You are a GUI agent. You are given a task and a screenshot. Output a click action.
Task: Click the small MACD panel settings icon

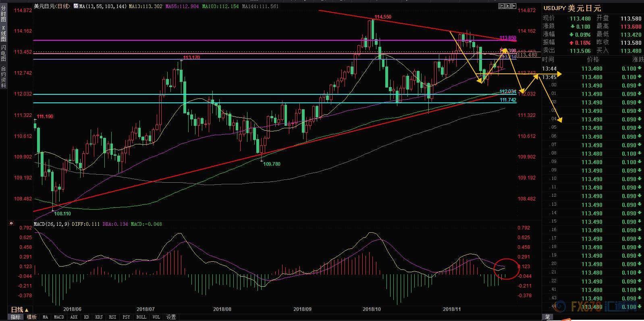pyautogui.click(x=11, y=223)
